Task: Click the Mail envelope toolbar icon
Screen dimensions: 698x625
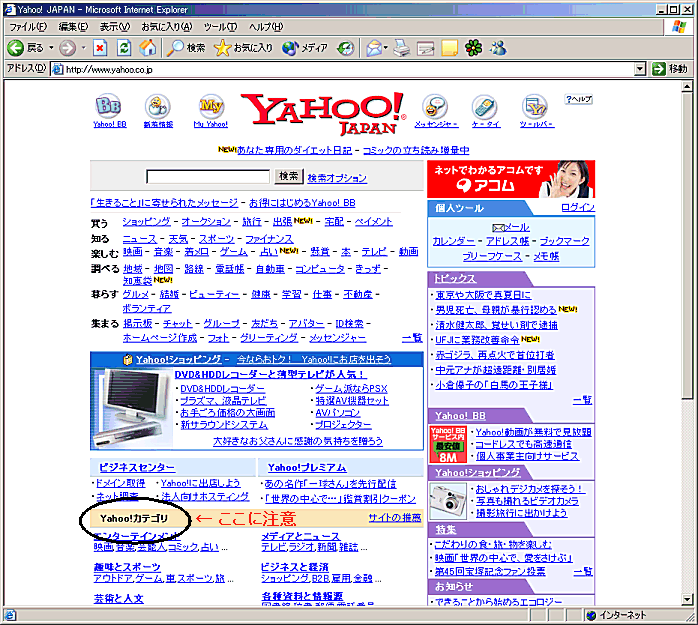Action: coord(374,48)
